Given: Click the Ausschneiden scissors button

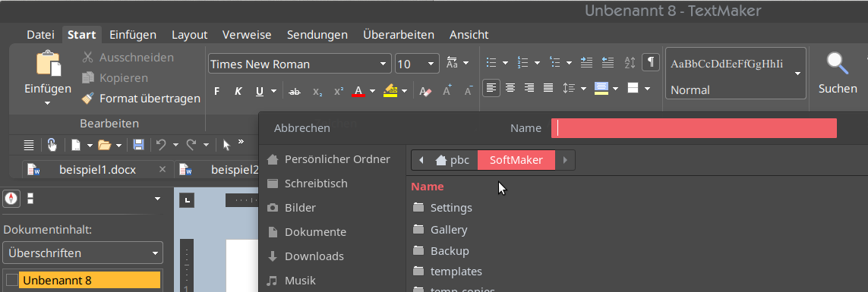Looking at the screenshot, I should click(x=128, y=58).
